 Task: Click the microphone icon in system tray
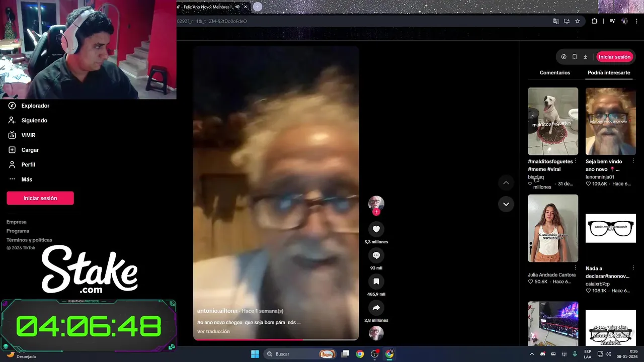click(x=575, y=354)
